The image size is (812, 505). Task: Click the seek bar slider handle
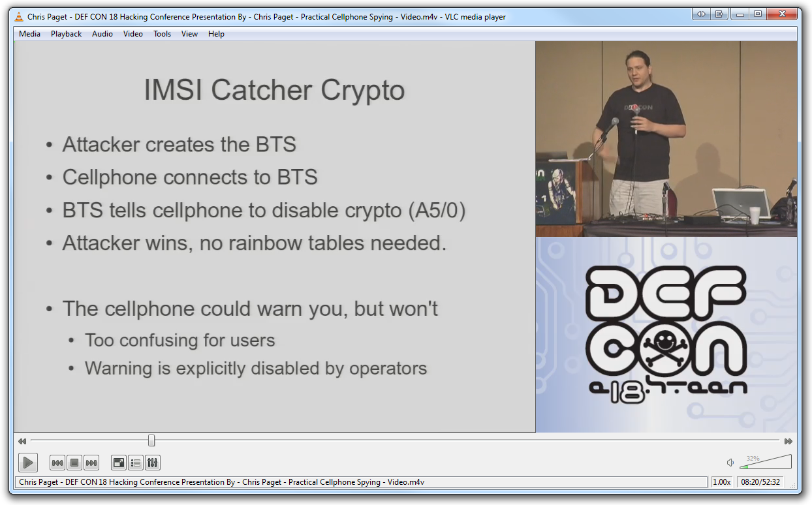click(151, 441)
